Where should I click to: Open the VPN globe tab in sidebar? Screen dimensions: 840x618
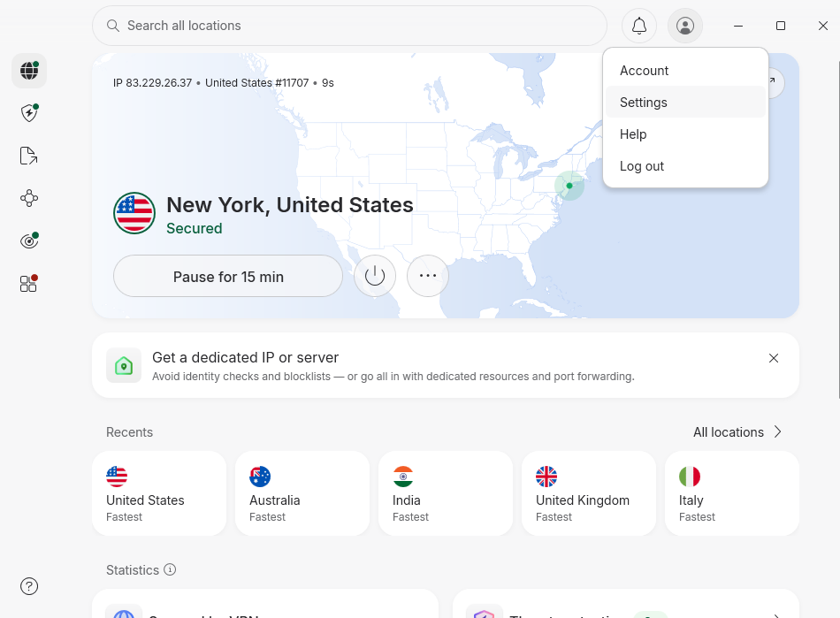(x=29, y=71)
